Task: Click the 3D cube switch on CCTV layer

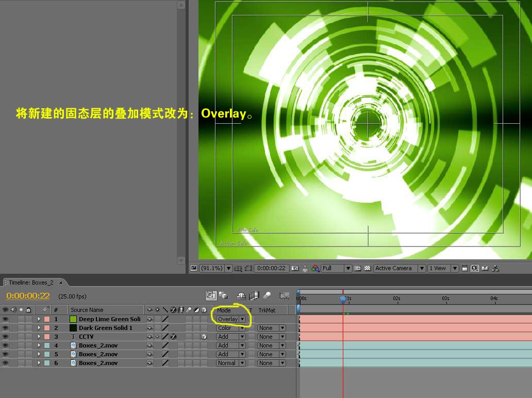Action: 204,337
